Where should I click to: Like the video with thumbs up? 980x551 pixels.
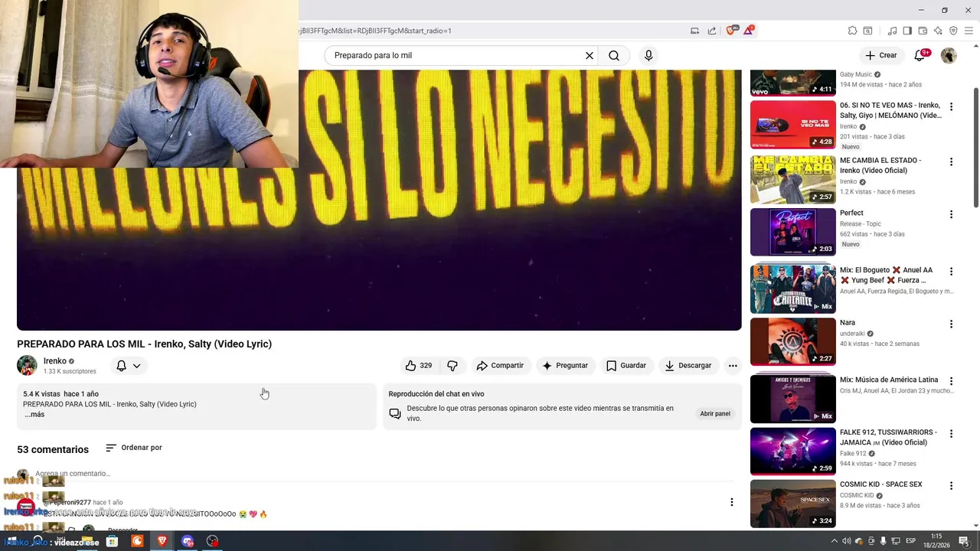click(419, 366)
